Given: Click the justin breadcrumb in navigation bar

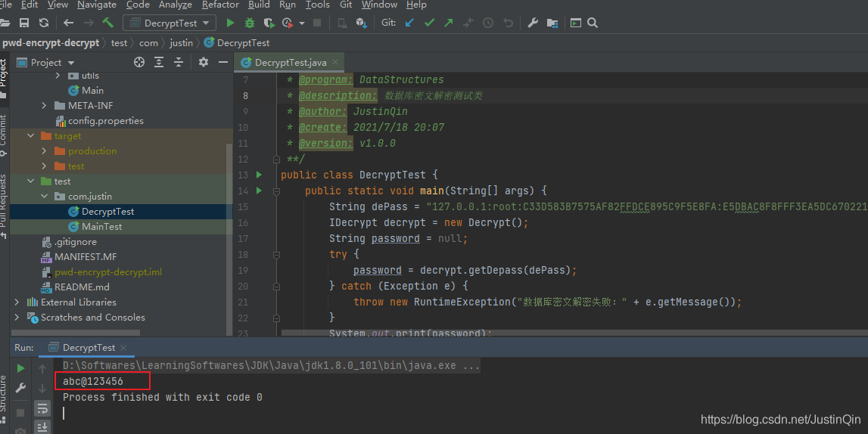Looking at the screenshot, I should (181, 43).
